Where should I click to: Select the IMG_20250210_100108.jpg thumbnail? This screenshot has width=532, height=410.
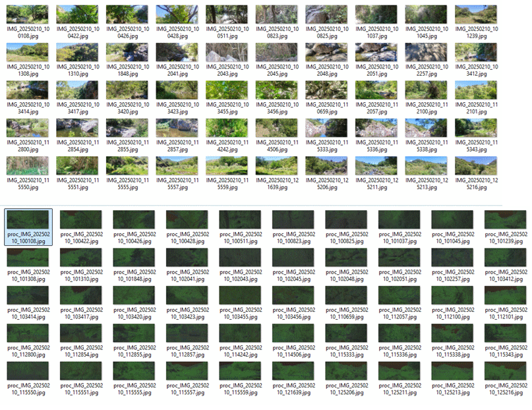27,15
